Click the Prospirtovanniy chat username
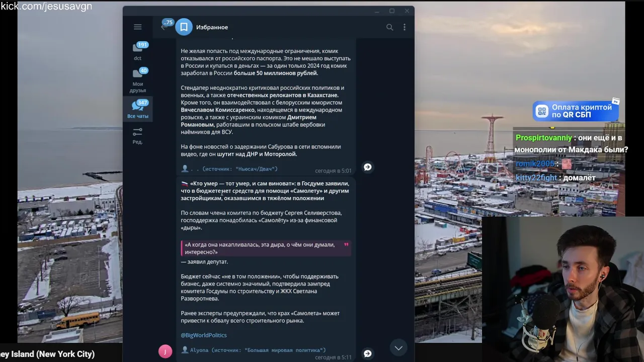This screenshot has height=362, width=644. tap(543, 138)
